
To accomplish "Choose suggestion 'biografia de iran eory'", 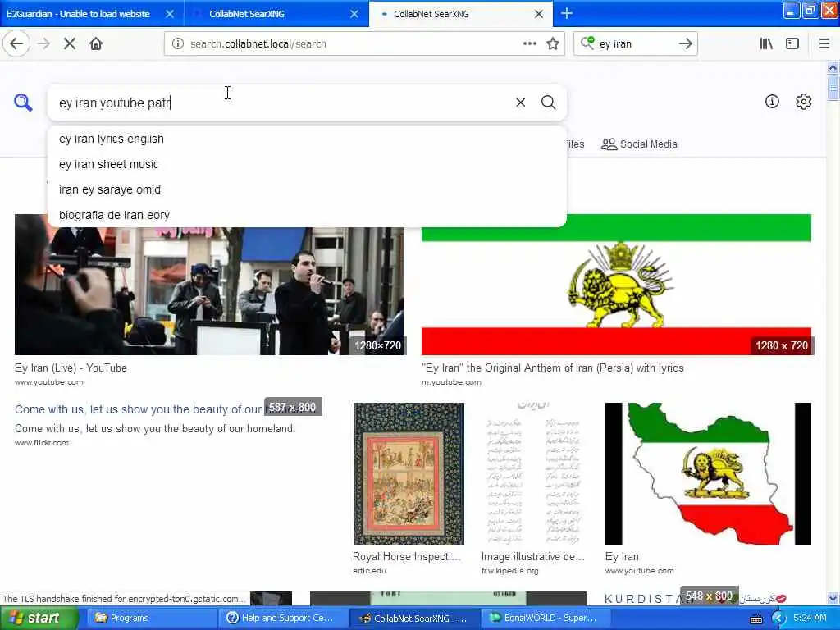I will (307, 215).
